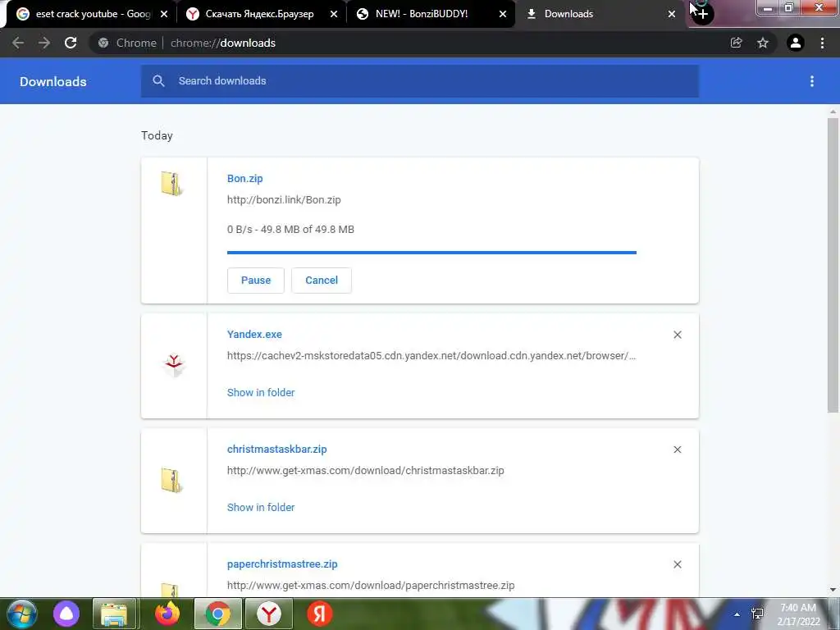Cancel the Bon.zip download
Viewport: 840px width, 630px height.
click(x=322, y=281)
